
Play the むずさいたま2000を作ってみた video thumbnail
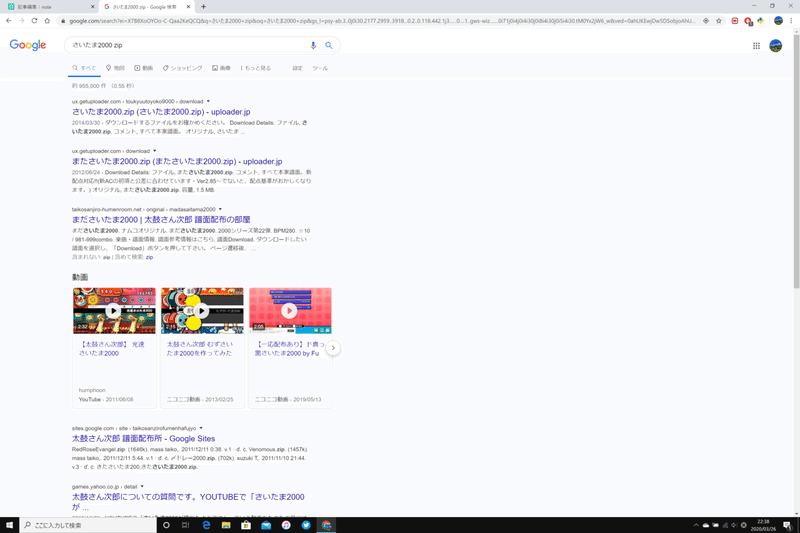(x=202, y=311)
